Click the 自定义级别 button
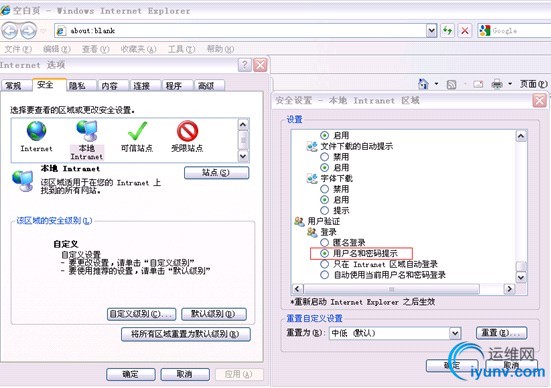 coord(141,314)
